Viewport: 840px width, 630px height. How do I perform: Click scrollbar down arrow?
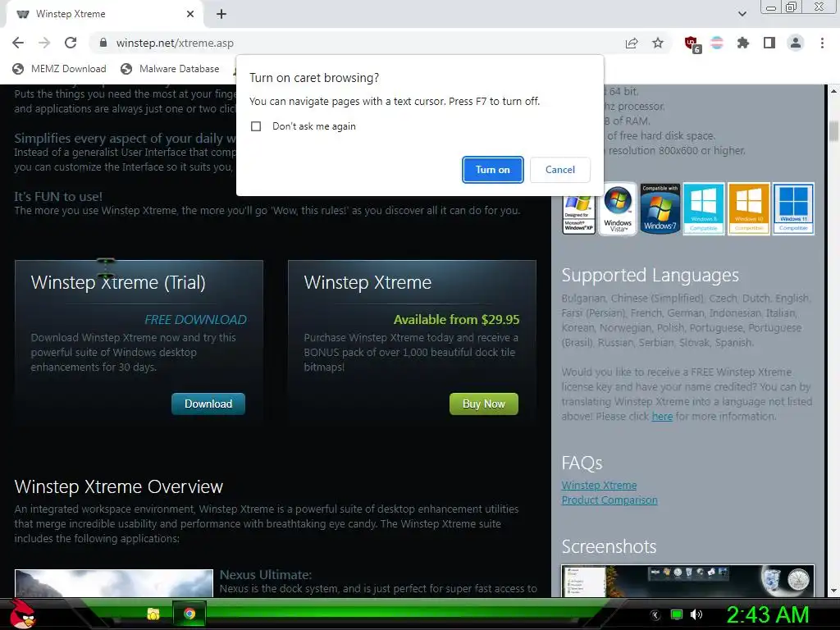point(833,591)
